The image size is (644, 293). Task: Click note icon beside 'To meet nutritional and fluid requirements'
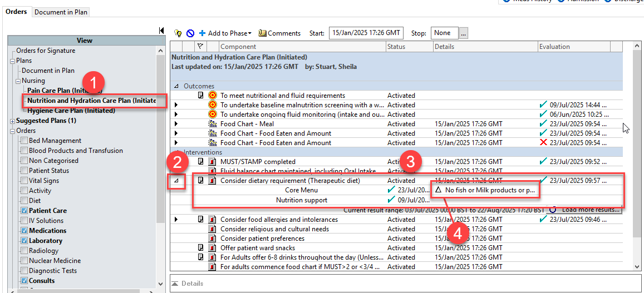[201, 95]
